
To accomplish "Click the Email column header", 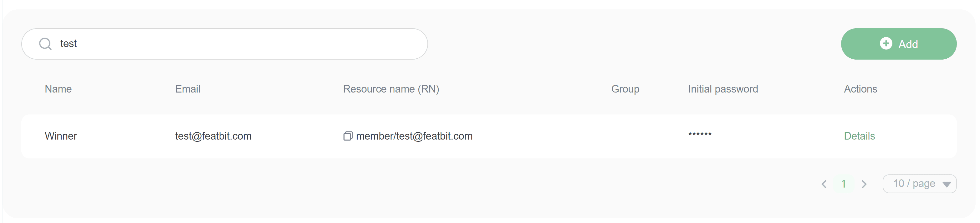I will (x=187, y=89).
